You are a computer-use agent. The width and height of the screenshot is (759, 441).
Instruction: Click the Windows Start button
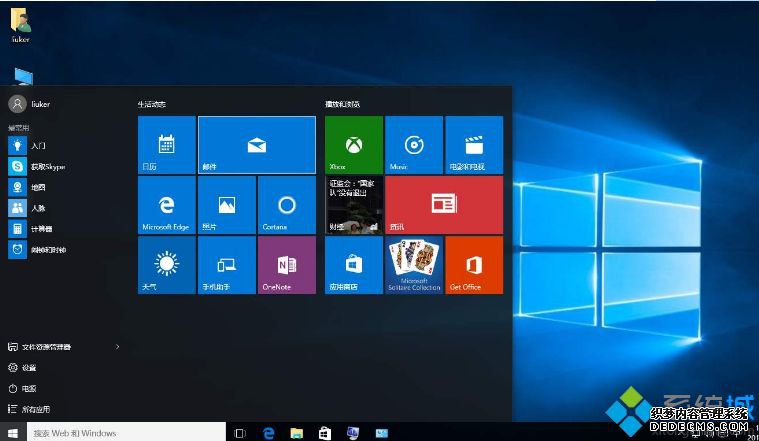coord(13,432)
